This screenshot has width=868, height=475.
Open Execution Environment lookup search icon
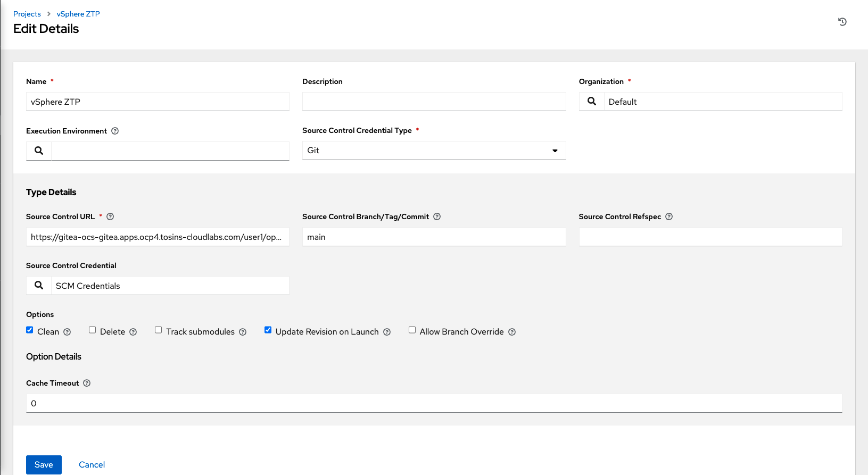pos(39,151)
